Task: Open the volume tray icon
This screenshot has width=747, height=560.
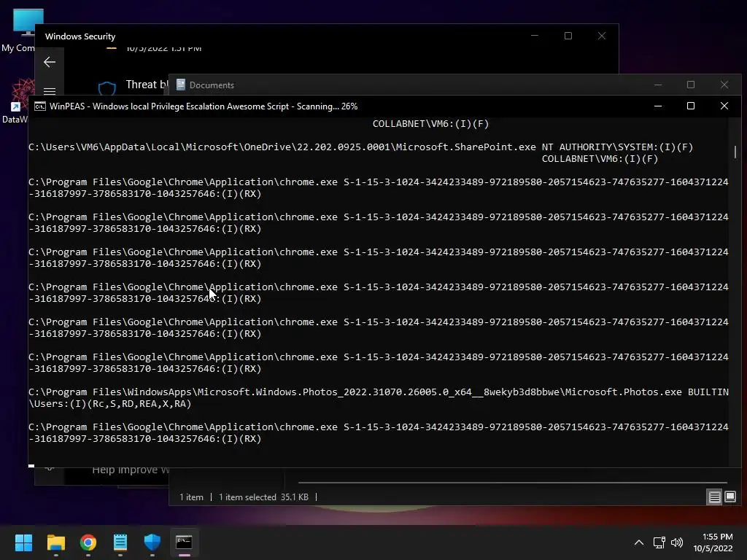Action: click(x=676, y=542)
